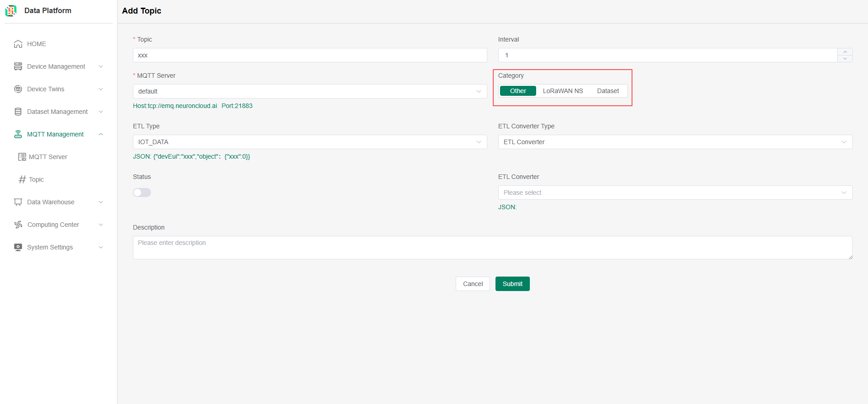Expand the Data Warehouse menu
868x404 pixels.
point(59,202)
